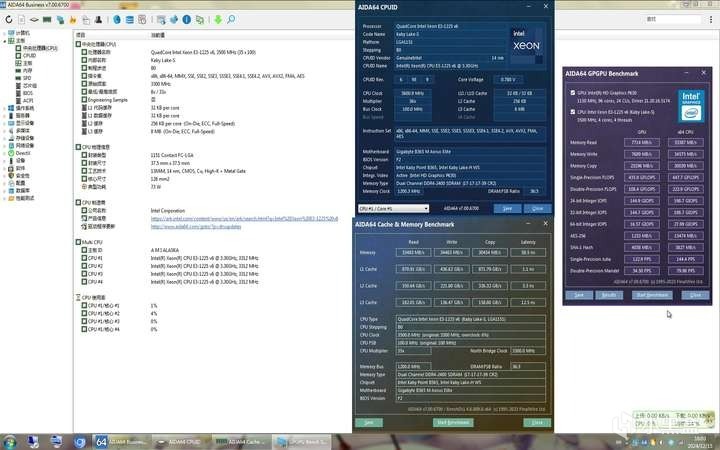Click Save in the GPGPU Benchmark window
720x450 pixels.
579,295
